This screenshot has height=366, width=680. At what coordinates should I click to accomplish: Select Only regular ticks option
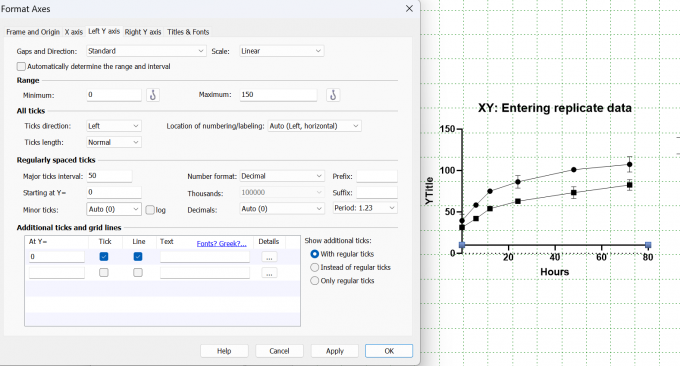pos(314,281)
